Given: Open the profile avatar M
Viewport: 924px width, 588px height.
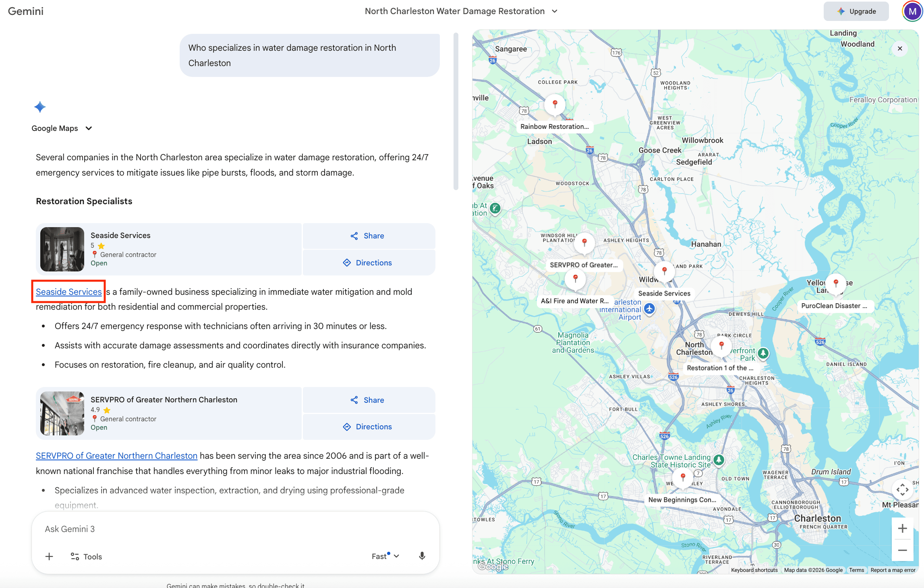Looking at the screenshot, I should (912, 11).
